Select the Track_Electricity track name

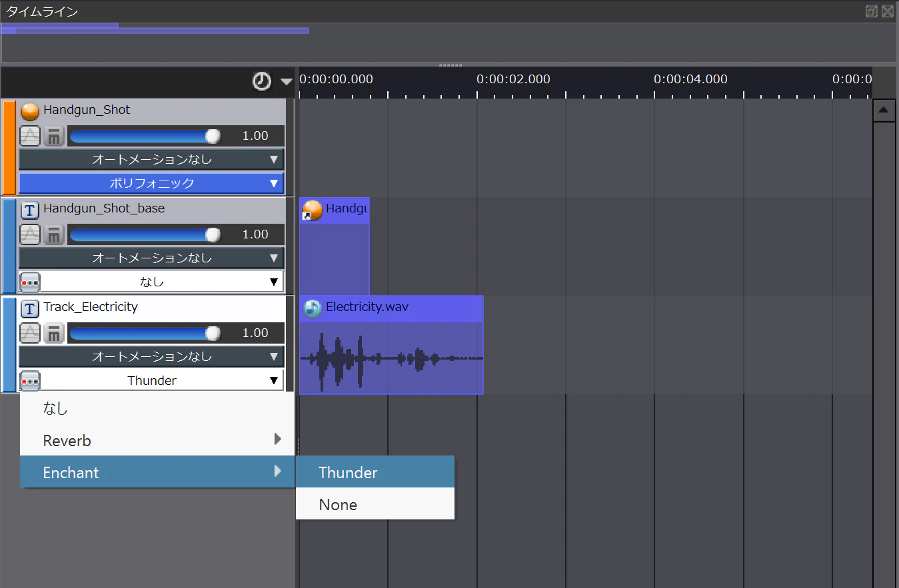(91, 307)
